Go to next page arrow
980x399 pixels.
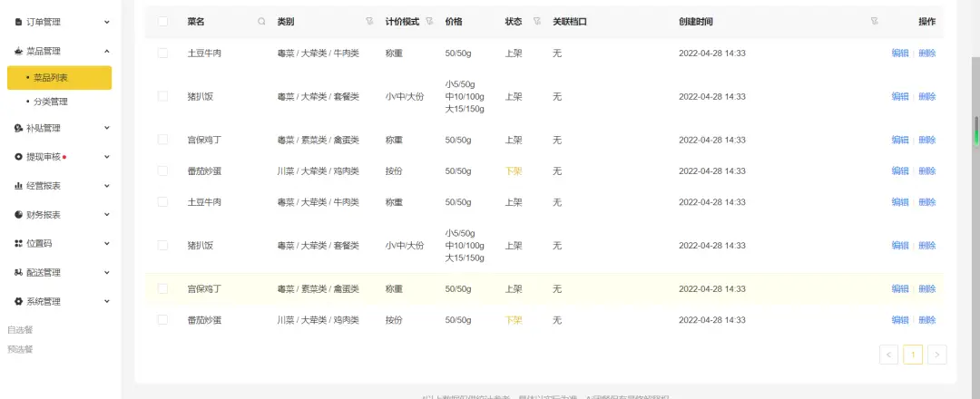936,355
